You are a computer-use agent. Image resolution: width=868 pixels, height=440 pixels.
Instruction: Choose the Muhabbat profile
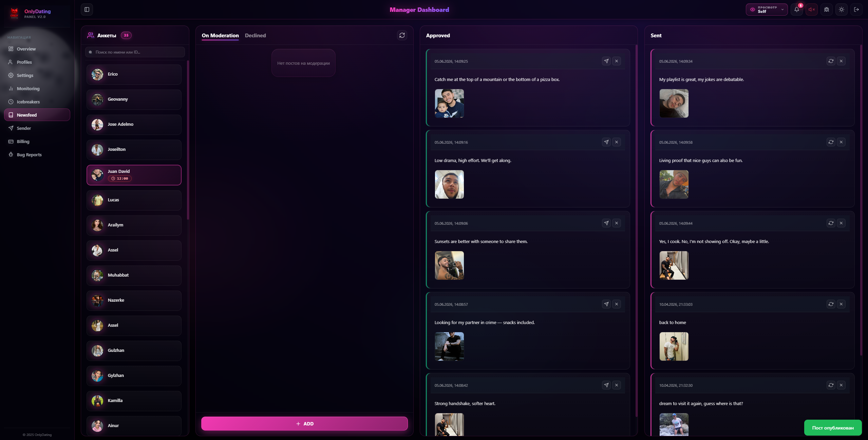[134, 275]
